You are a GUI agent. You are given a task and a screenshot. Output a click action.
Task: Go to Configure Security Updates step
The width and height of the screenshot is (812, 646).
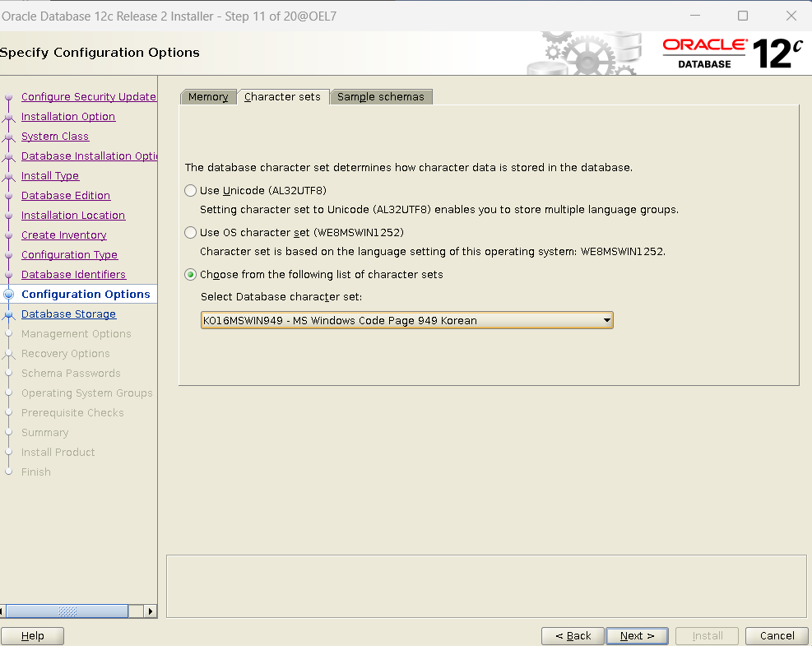click(89, 97)
